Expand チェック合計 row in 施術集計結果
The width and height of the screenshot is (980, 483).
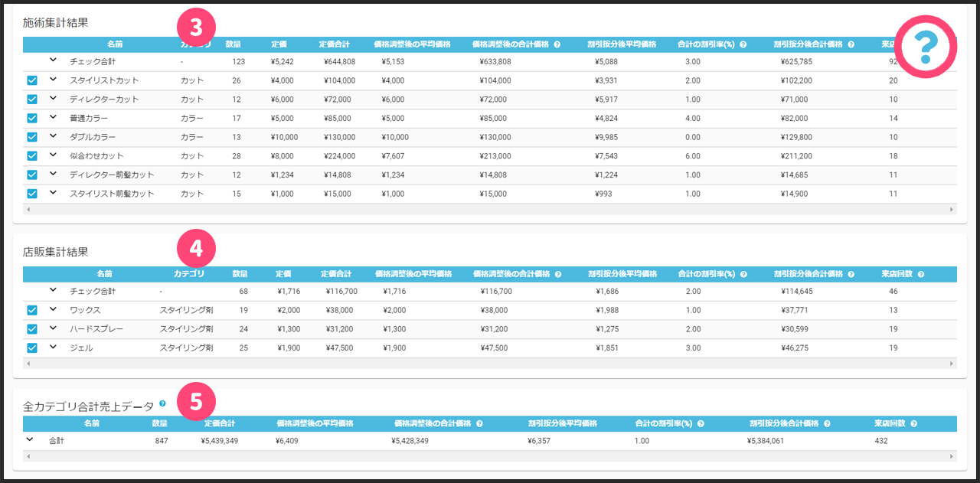coord(54,60)
